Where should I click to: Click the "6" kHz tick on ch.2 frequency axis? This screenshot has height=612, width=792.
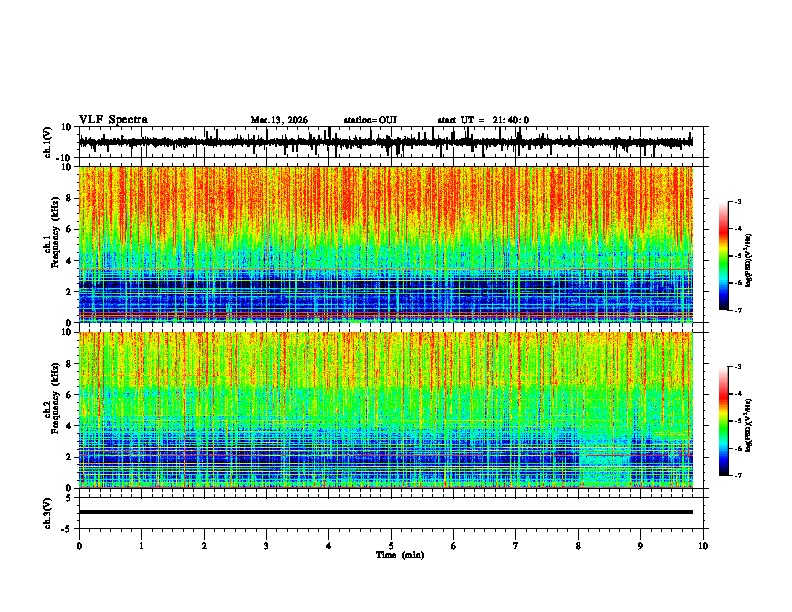coord(69,395)
